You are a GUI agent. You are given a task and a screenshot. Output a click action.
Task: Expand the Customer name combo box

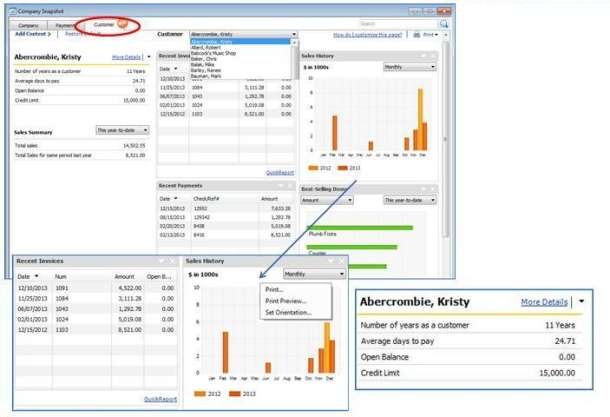pyautogui.click(x=294, y=34)
